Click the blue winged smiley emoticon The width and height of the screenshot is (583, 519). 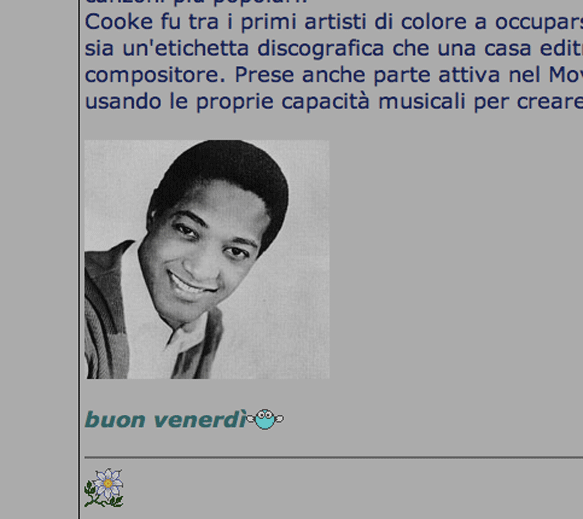coord(265,419)
